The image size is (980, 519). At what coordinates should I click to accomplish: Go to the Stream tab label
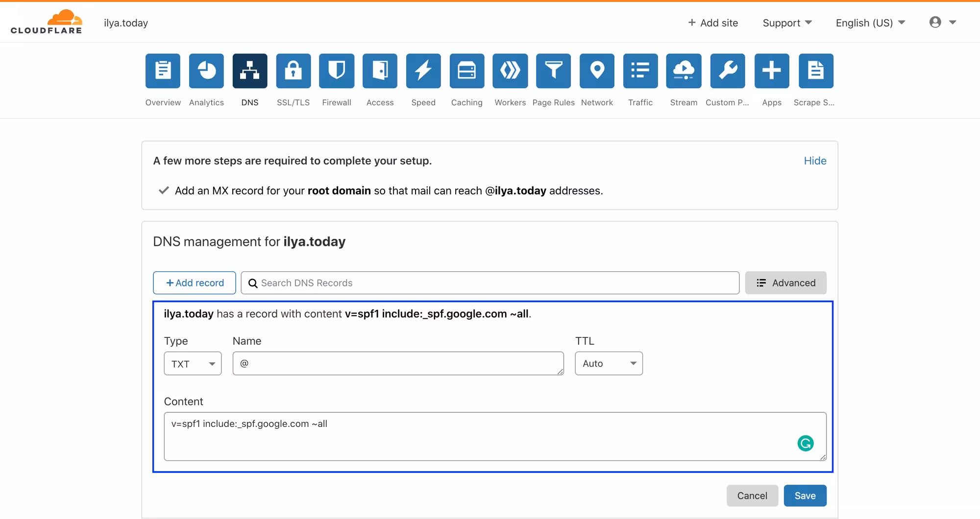[684, 102]
